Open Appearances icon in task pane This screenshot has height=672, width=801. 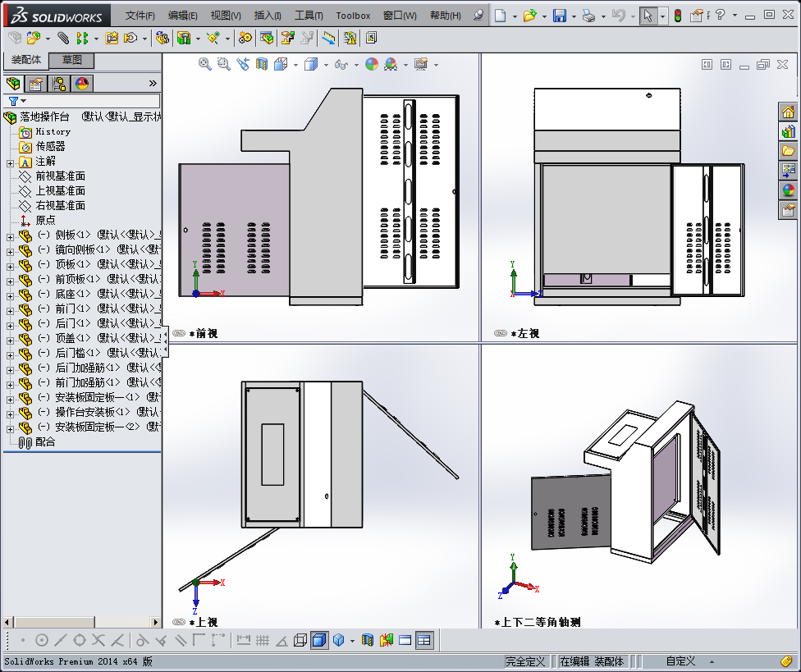click(788, 190)
